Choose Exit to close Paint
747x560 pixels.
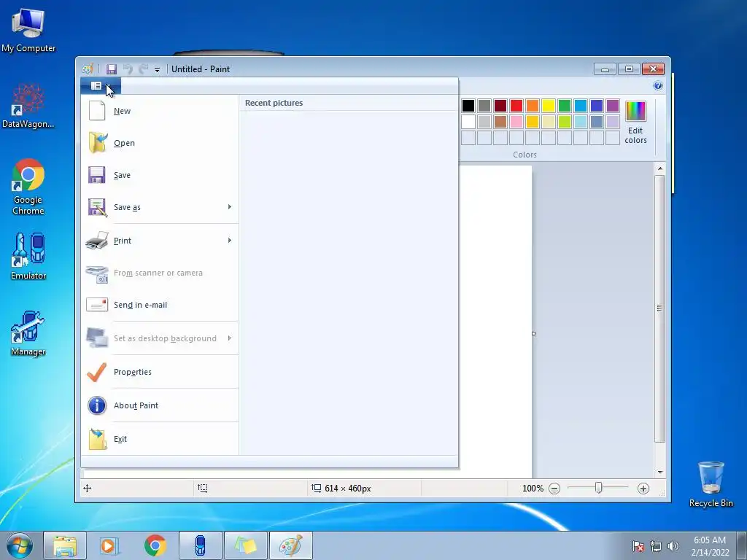160,439
